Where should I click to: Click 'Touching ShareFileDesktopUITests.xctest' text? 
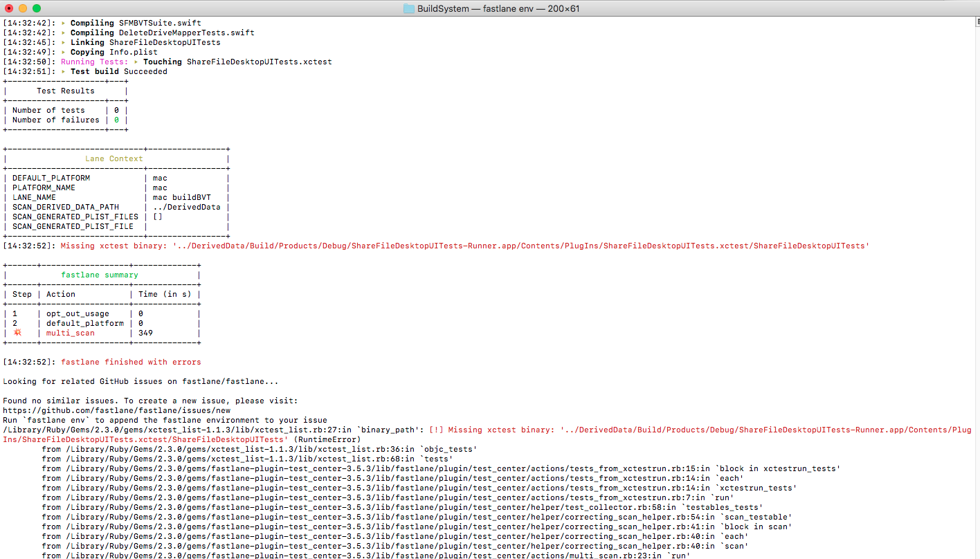click(237, 62)
